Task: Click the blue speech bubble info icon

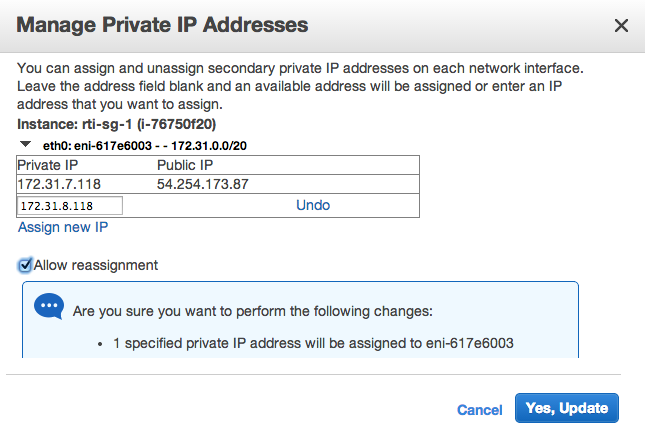Action: click(x=49, y=307)
